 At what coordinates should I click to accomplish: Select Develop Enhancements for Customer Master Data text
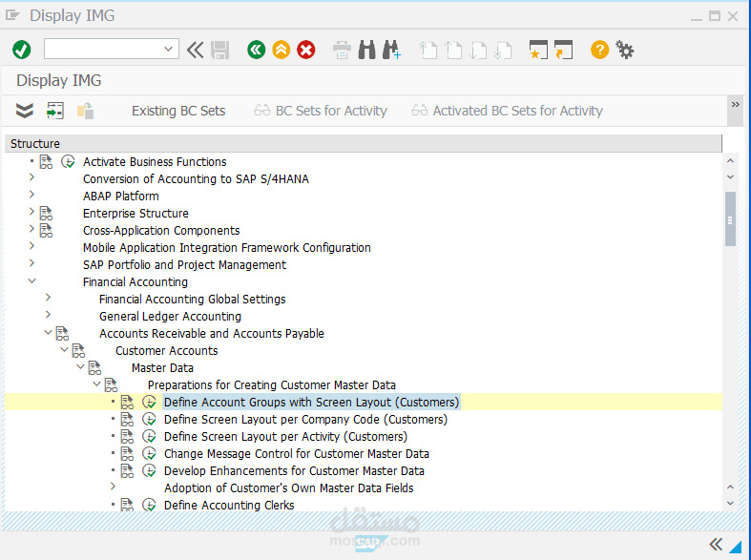(x=294, y=471)
